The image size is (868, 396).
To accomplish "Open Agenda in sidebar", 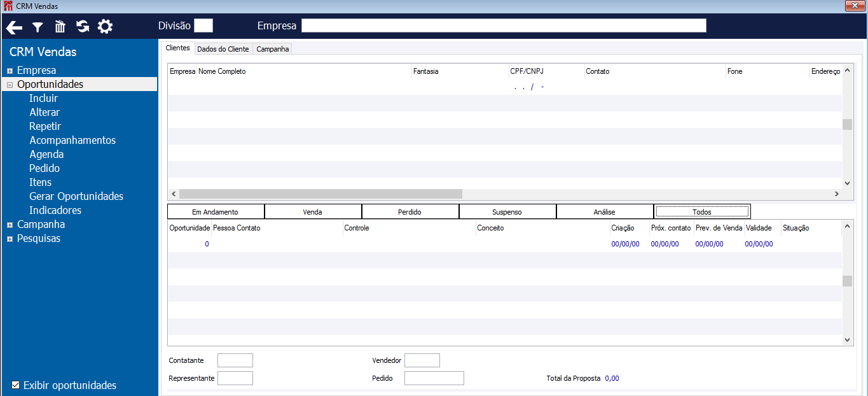I will tap(46, 155).
